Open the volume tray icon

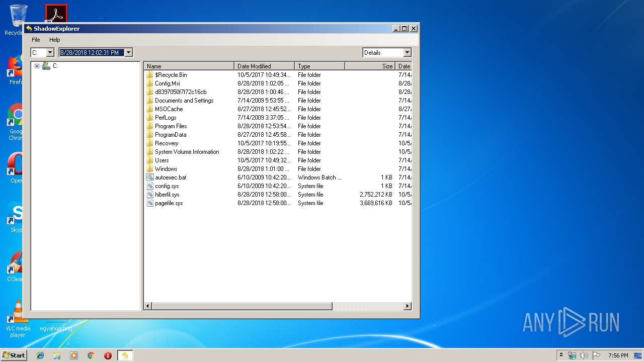tap(584, 355)
